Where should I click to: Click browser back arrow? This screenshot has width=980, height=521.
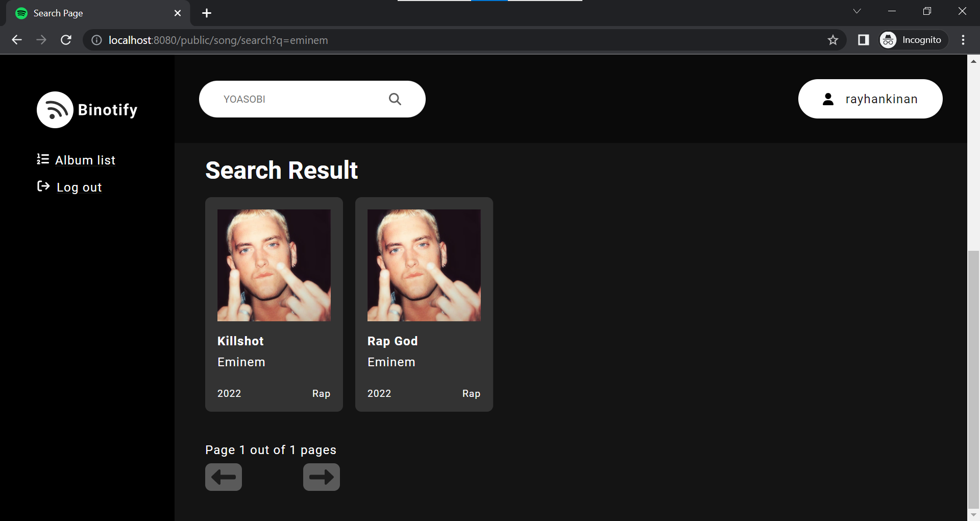tap(17, 40)
